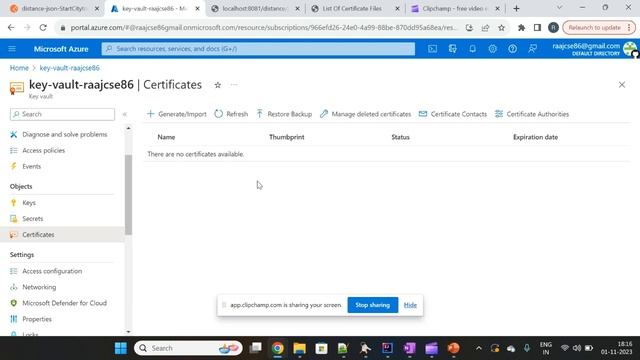The image size is (640, 360).
Task: Collapse the left navigation pane
Action: (x=125, y=114)
